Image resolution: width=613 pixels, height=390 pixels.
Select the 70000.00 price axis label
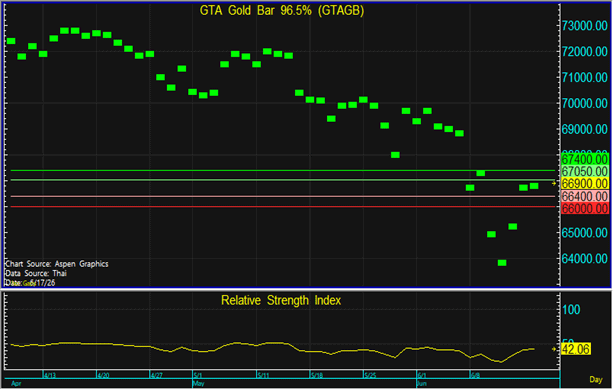click(x=584, y=103)
